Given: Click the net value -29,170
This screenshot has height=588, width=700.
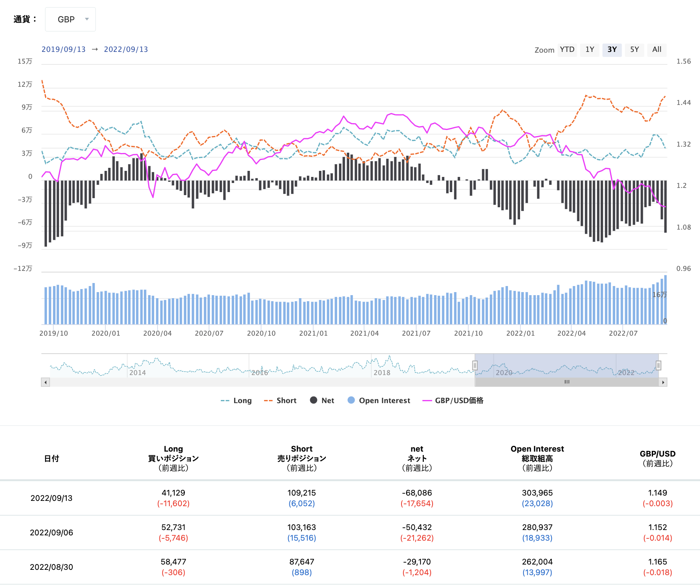Looking at the screenshot, I should (417, 562).
